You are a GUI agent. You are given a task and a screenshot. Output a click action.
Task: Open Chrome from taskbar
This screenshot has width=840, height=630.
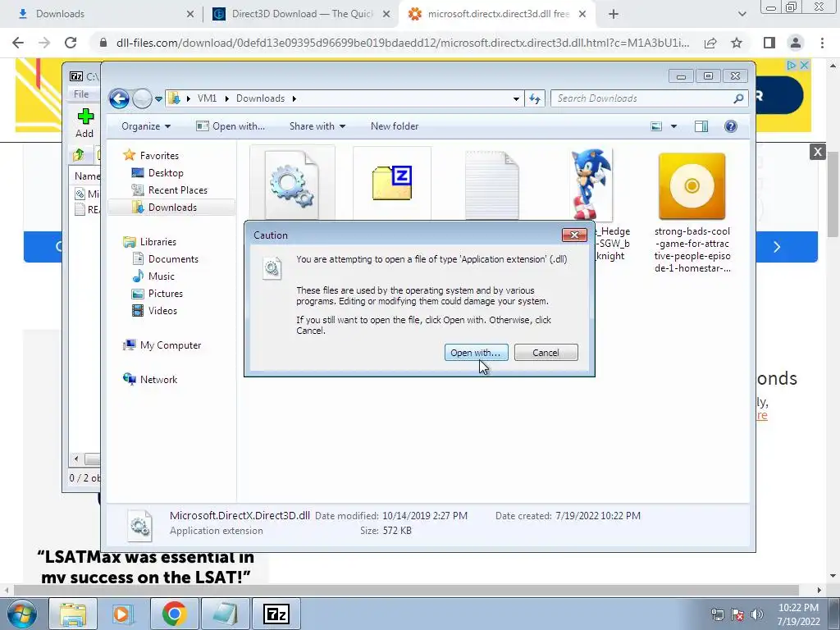174,614
